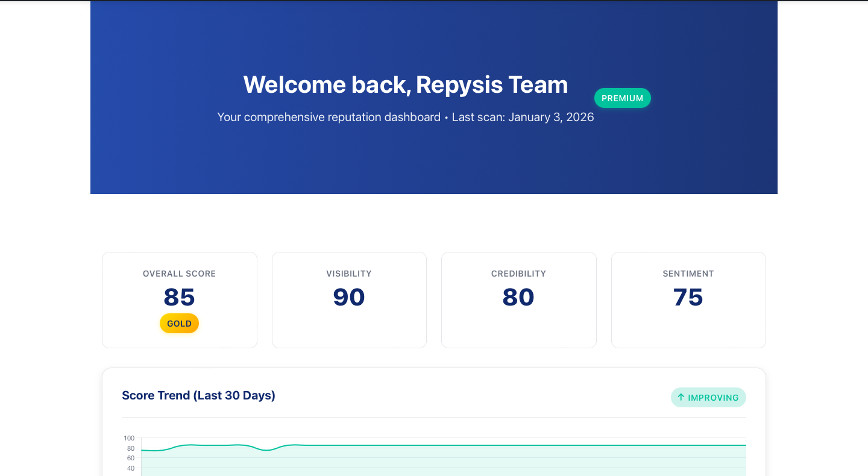This screenshot has height=476, width=868.
Task: Click the upward arrow in the IMPROVING badge
Action: click(x=681, y=397)
